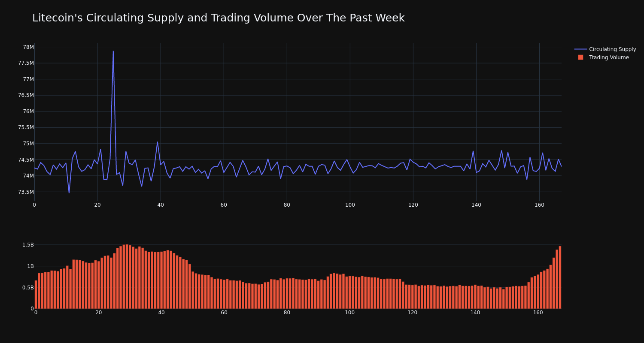The width and height of the screenshot is (644, 343).
Task: Click the 0.5B volume axis label
Action: (27, 288)
